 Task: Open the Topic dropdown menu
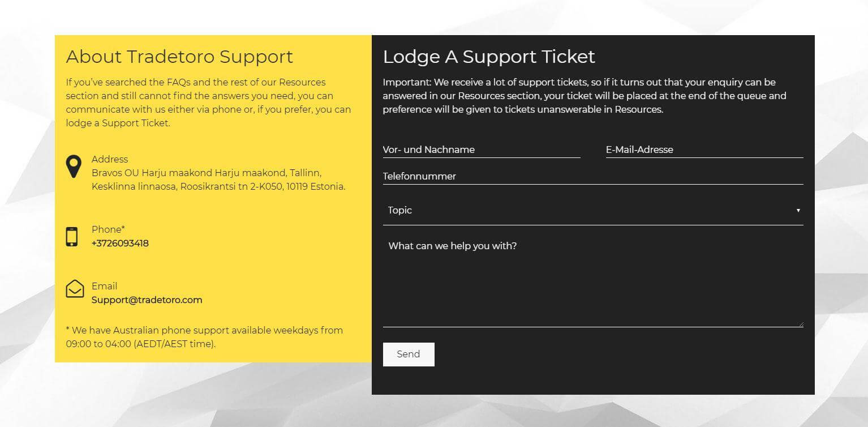point(593,210)
